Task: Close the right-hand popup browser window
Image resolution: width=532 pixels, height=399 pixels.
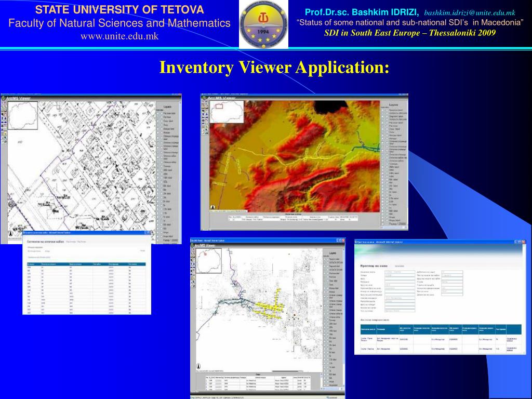Action: point(524,242)
